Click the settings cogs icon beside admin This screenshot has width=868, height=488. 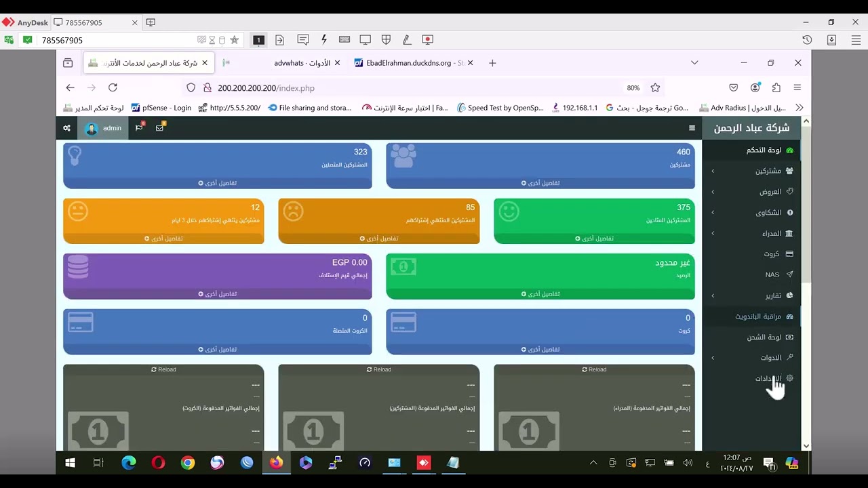(x=66, y=128)
